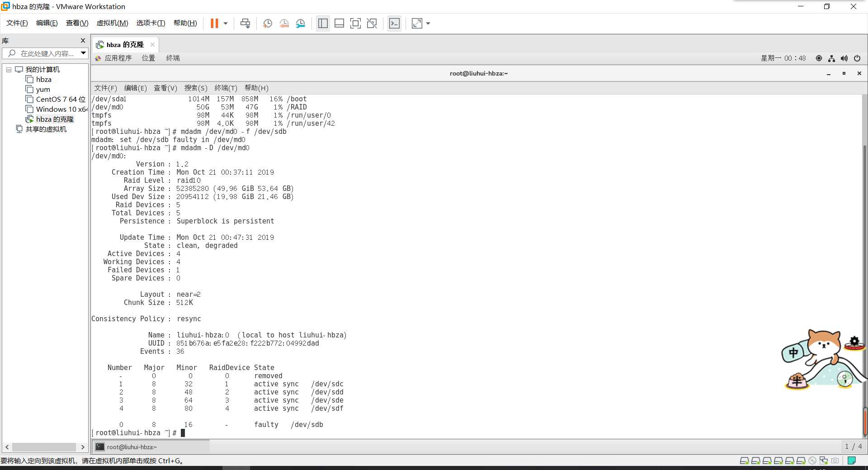The width and height of the screenshot is (868, 470).
Task: Close the library panel
Action: (83, 41)
